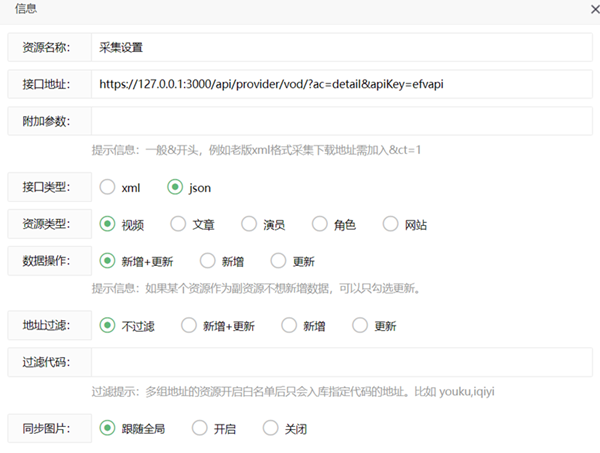Set 数据操作 to 新增+更新
The width and height of the screenshot is (600, 453).
[x=108, y=261]
